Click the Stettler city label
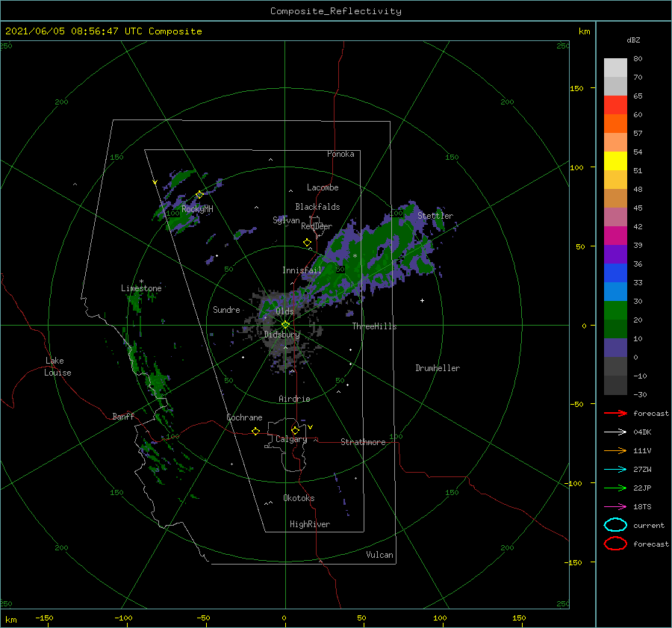This screenshot has height=628, width=672. tap(435, 216)
